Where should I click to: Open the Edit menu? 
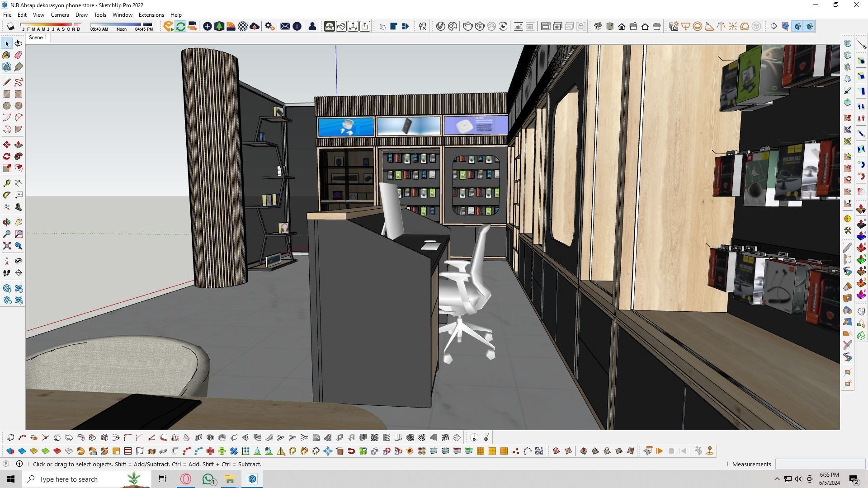click(x=22, y=15)
